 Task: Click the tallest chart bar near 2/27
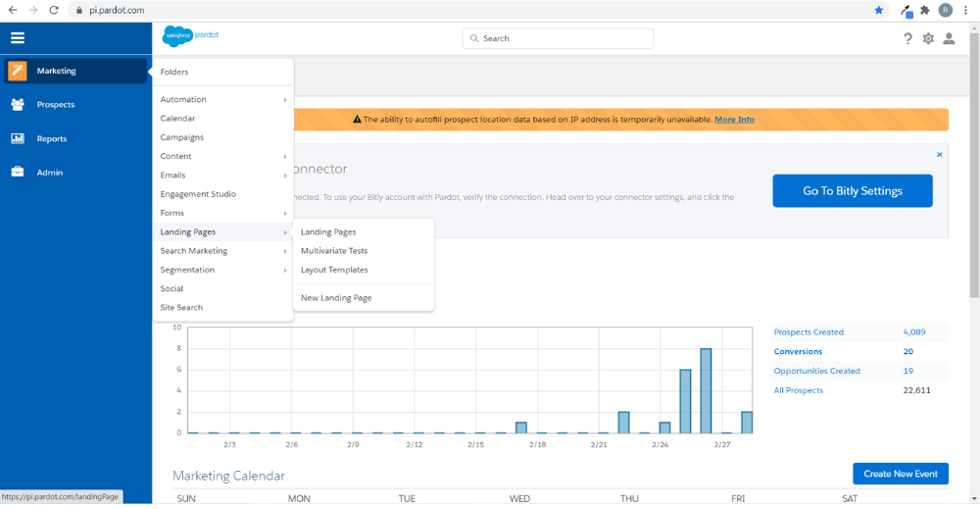[706, 390]
